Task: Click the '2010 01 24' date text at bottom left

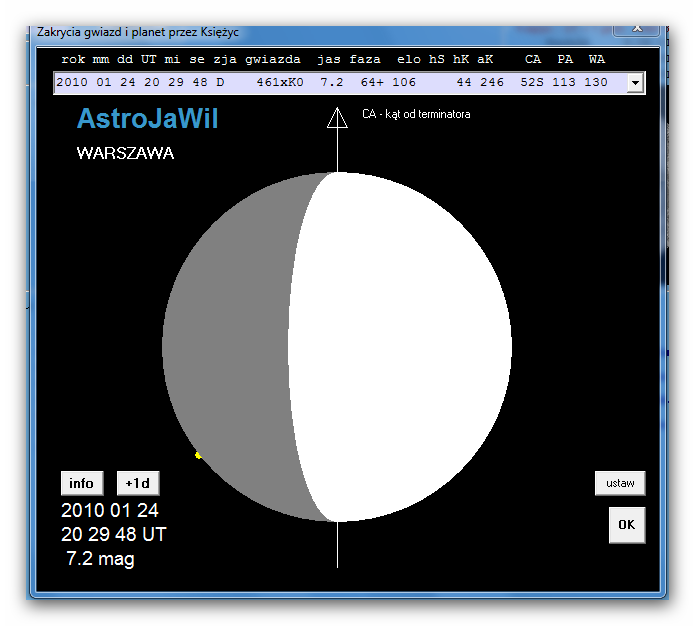Action: pos(109,510)
